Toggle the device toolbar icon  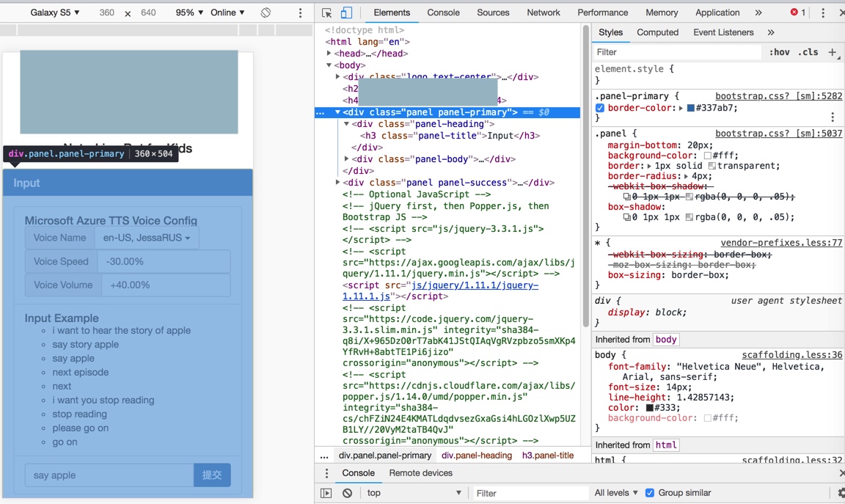[x=346, y=12]
